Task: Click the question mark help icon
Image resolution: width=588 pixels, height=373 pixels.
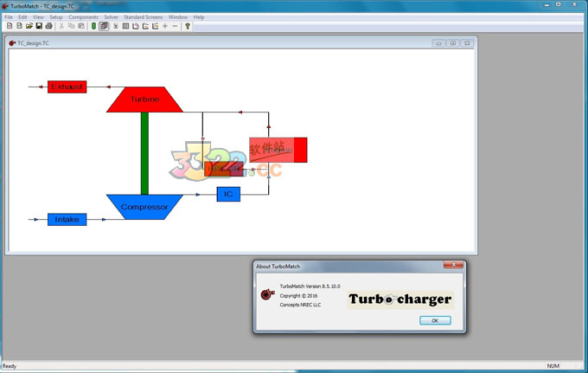Action: pyautogui.click(x=188, y=26)
